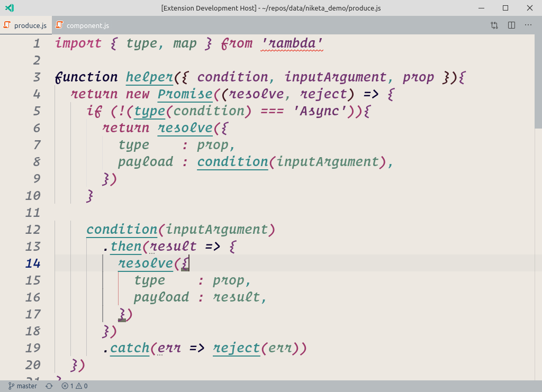Click the Split Editor icon
The height and width of the screenshot is (392, 542).
coord(511,25)
